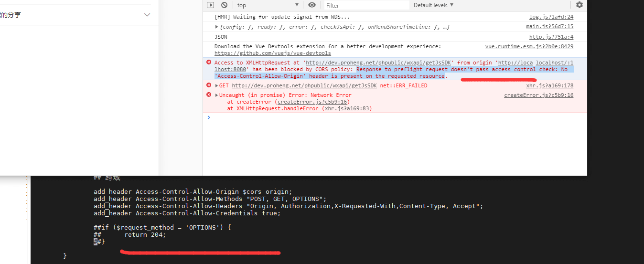The width and height of the screenshot is (644, 264).
Task: Open the xhr.js?a169:178 source link
Action: coord(549,86)
